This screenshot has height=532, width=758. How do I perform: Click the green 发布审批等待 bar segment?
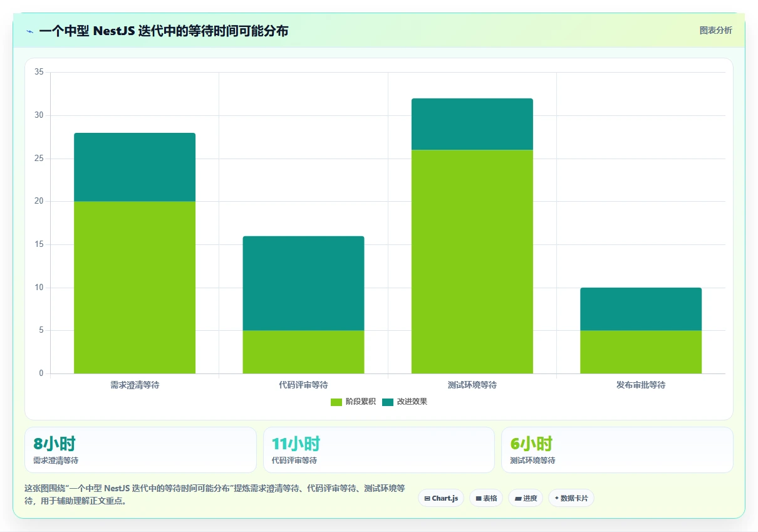[x=641, y=352]
